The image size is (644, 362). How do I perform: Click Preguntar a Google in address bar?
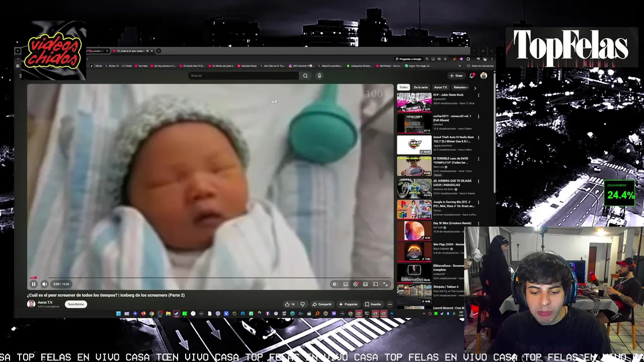[x=408, y=59]
